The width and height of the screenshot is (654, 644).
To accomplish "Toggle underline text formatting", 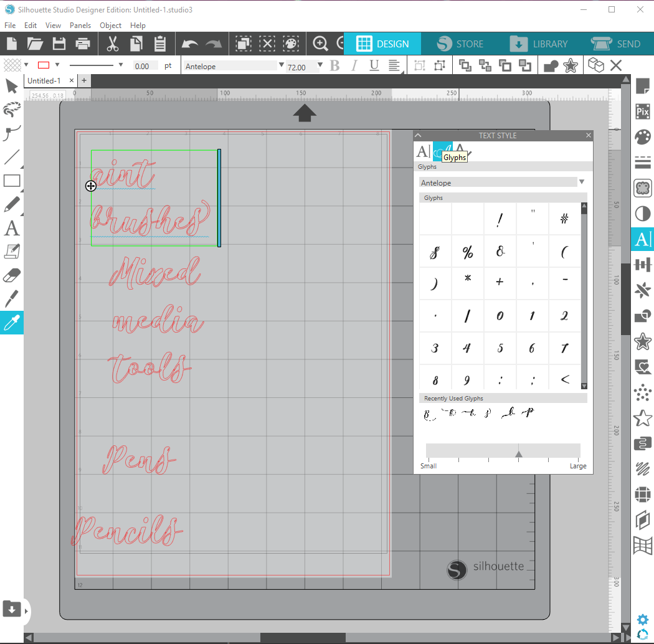I will 374,65.
